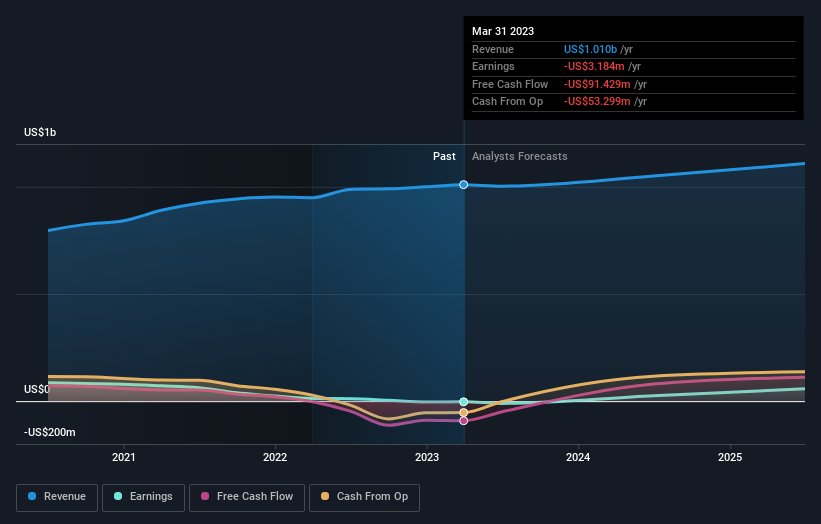The height and width of the screenshot is (524, 821).
Task: Click the -US$91.429m free cash flow value
Action: [597, 84]
